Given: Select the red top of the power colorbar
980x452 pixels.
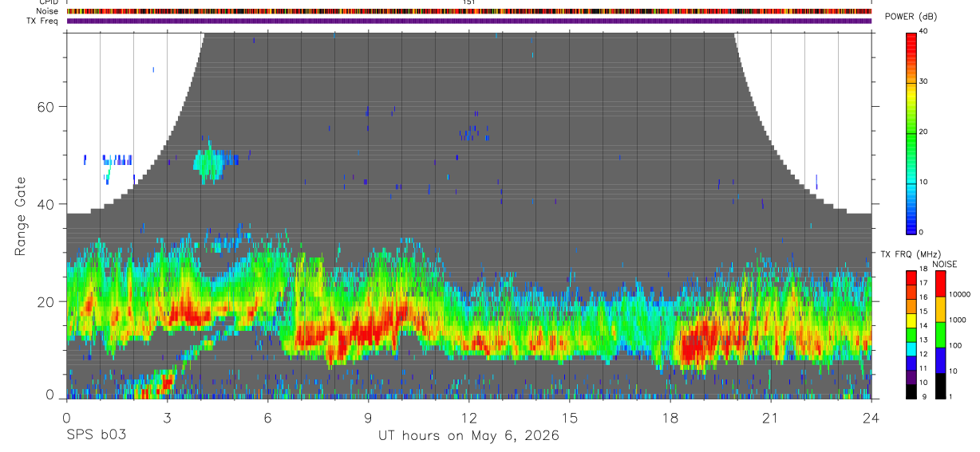Looking at the screenshot, I should click(911, 38).
